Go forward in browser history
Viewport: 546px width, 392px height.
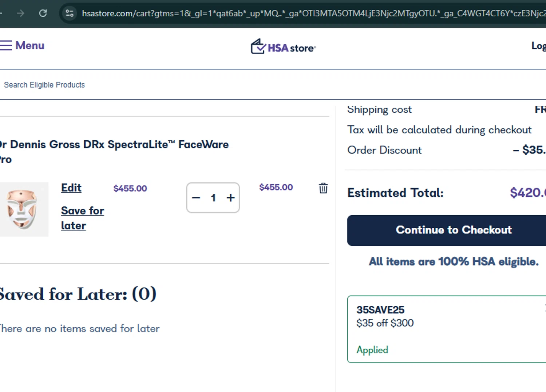pyautogui.click(x=20, y=13)
